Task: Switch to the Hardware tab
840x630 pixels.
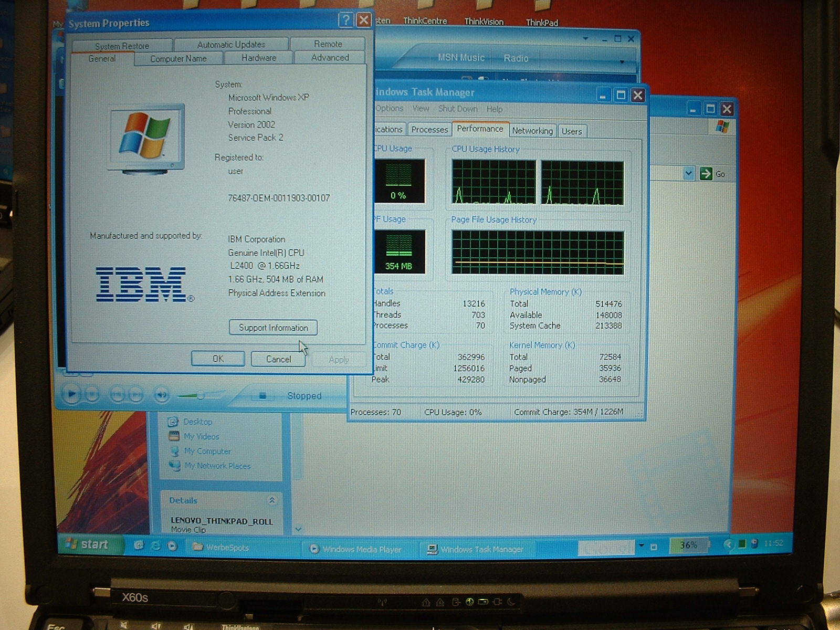Action: [x=259, y=58]
